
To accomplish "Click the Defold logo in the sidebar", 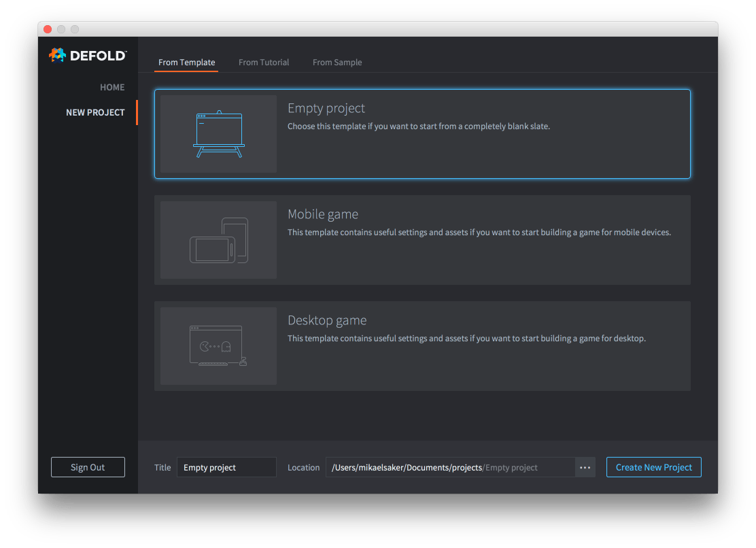I will [88, 55].
